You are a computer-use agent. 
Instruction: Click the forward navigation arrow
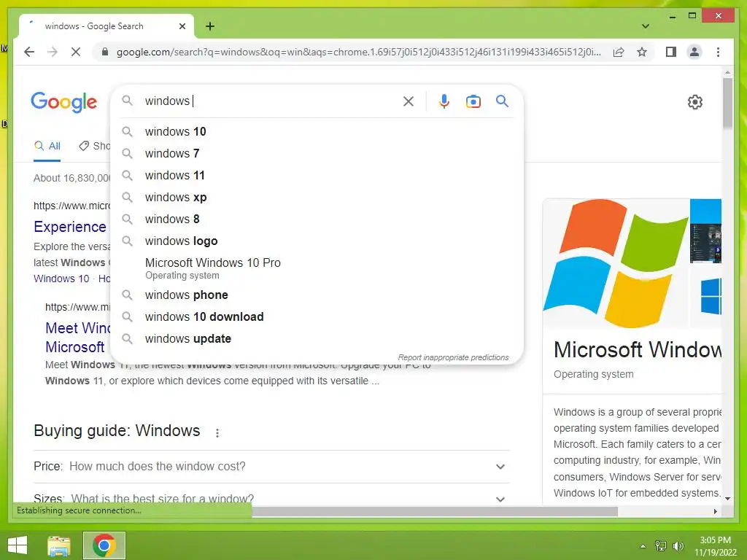pyautogui.click(x=53, y=52)
